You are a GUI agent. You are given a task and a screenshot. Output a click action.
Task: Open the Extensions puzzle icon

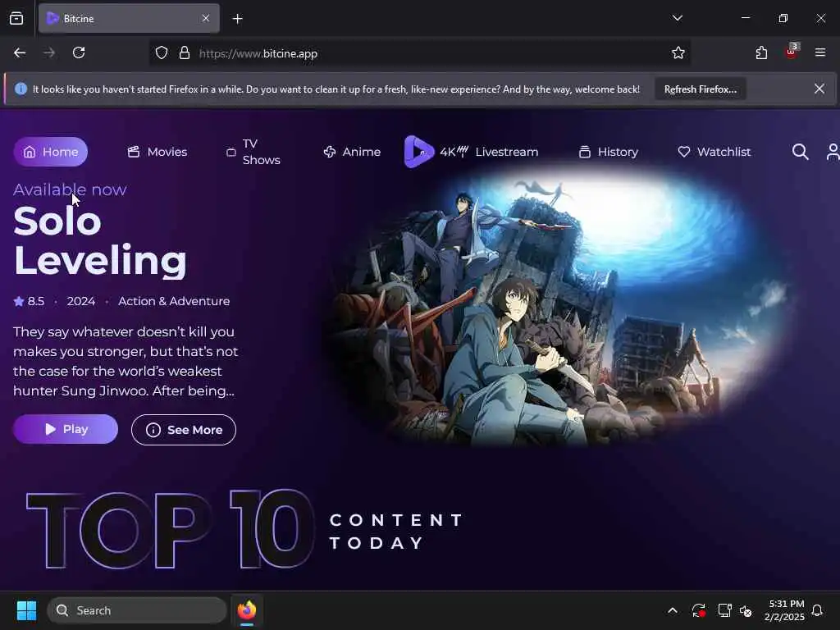pos(761,52)
